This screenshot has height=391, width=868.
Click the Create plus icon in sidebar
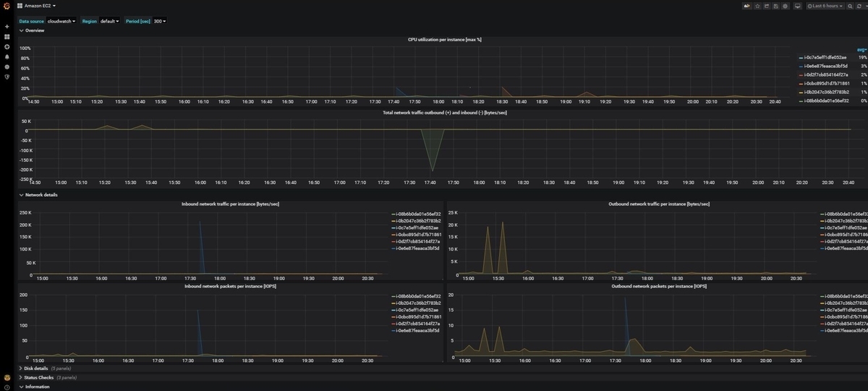point(7,26)
